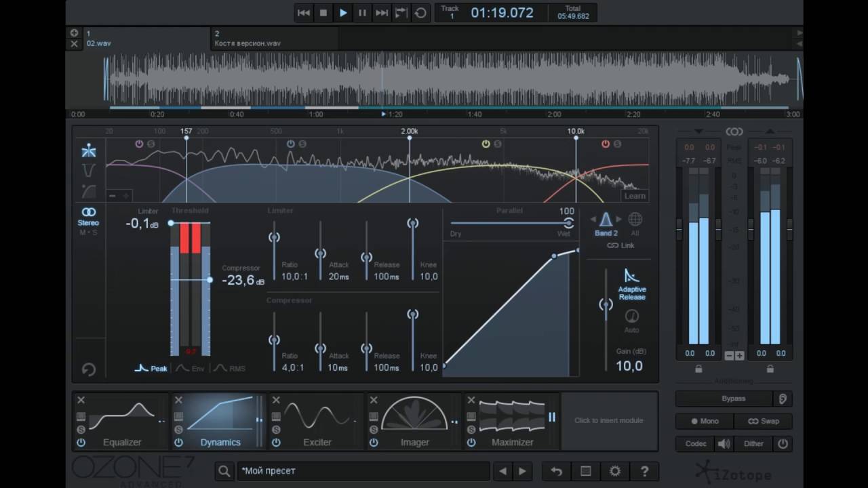Viewport: 868px width, 488px height.
Task: Click the Band 2 selector icon
Action: pyautogui.click(x=606, y=219)
